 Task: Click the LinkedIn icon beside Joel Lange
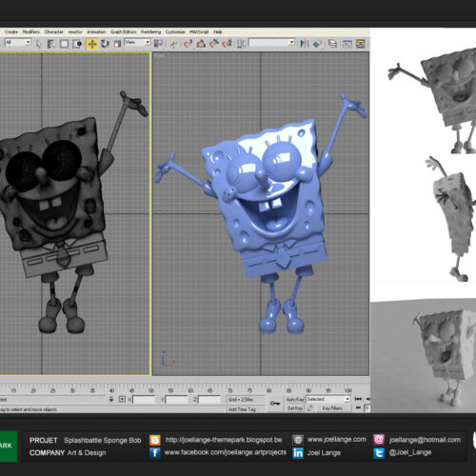[x=298, y=453]
